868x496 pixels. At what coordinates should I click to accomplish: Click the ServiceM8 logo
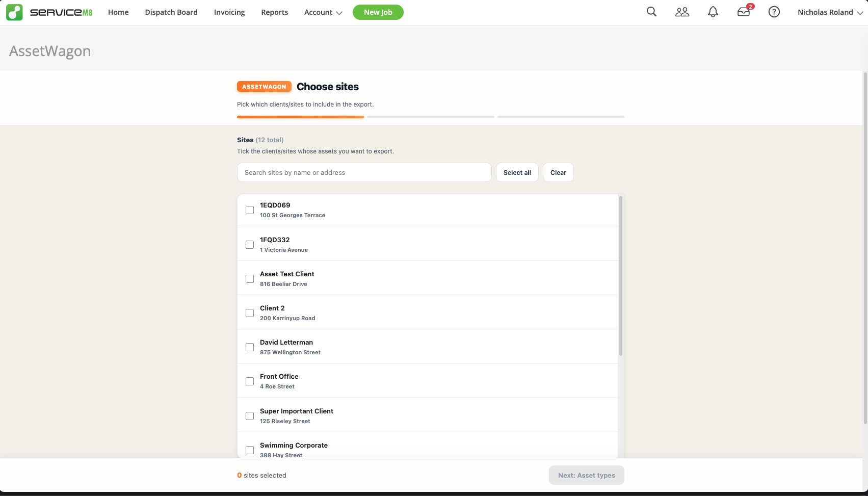pos(49,12)
